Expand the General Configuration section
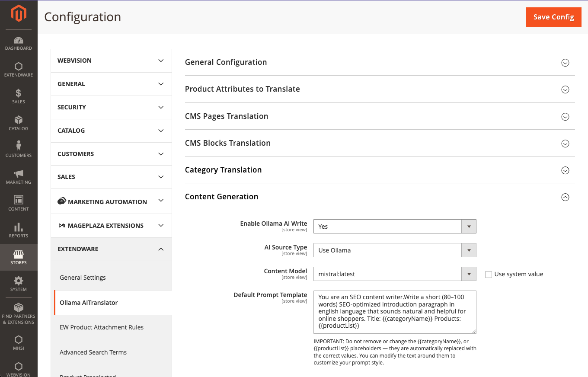This screenshot has width=588, height=377. [x=565, y=63]
